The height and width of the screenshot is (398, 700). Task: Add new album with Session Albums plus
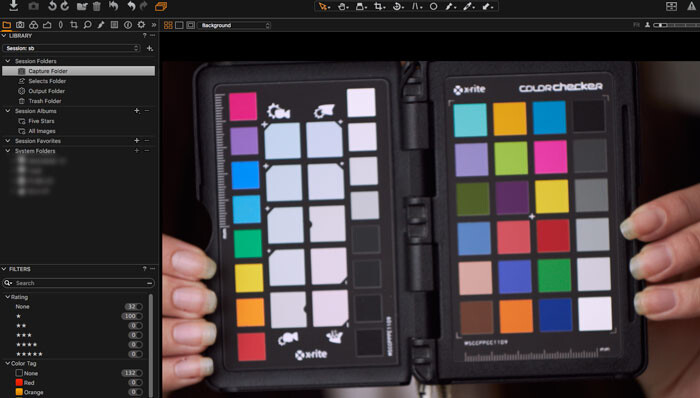pyautogui.click(x=137, y=111)
